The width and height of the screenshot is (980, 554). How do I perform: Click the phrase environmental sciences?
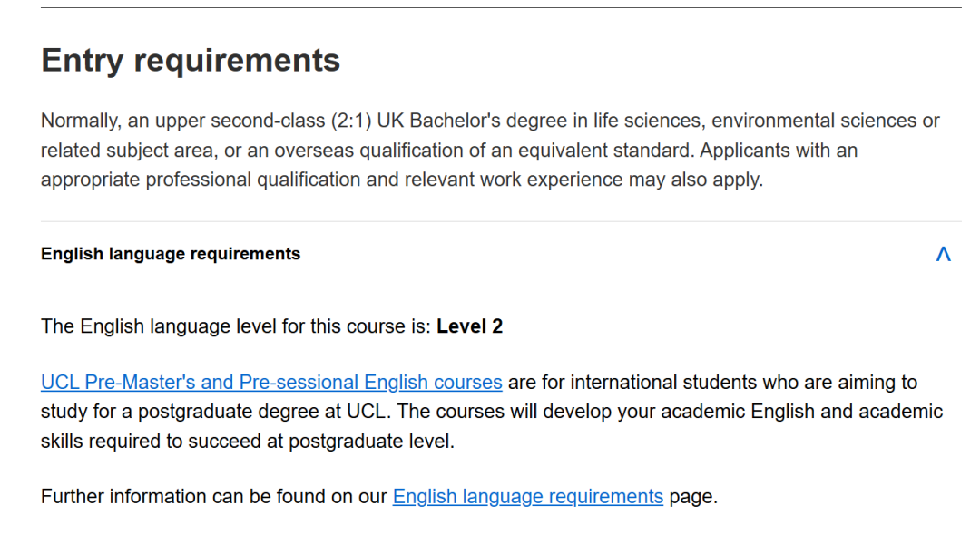tap(816, 121)
